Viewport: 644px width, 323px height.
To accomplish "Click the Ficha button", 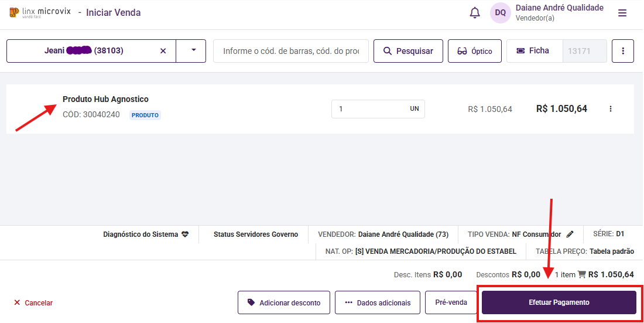I will point(535,51).
